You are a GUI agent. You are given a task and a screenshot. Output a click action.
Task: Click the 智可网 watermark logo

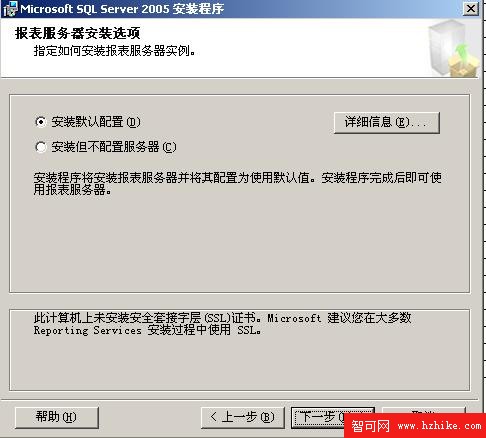pyautogui.click(x=370, y=426)
